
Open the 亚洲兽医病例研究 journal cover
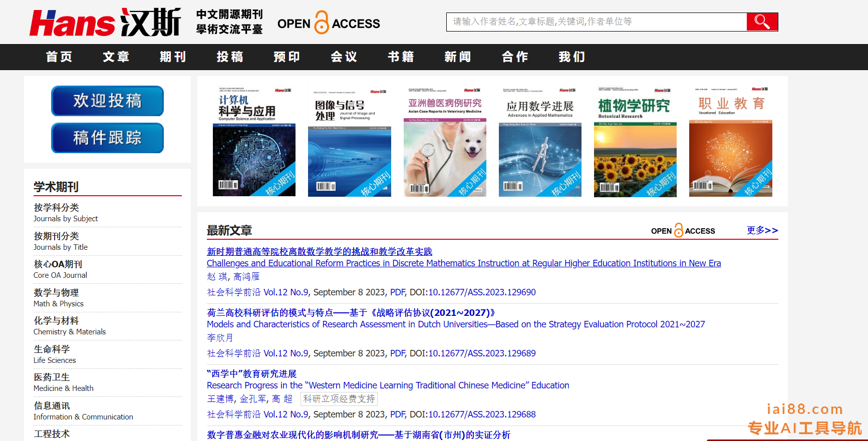pyautogui.click(x=445, y=141)
